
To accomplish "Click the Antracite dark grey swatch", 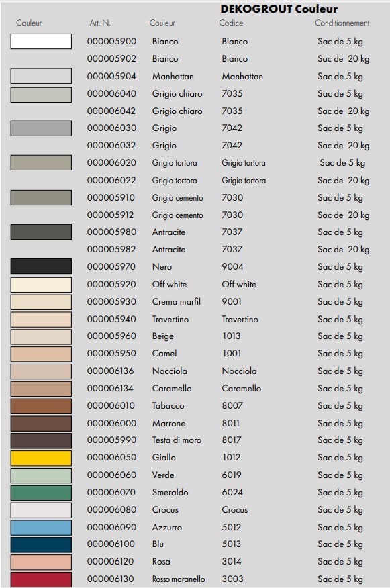I will tap(41, 232).
